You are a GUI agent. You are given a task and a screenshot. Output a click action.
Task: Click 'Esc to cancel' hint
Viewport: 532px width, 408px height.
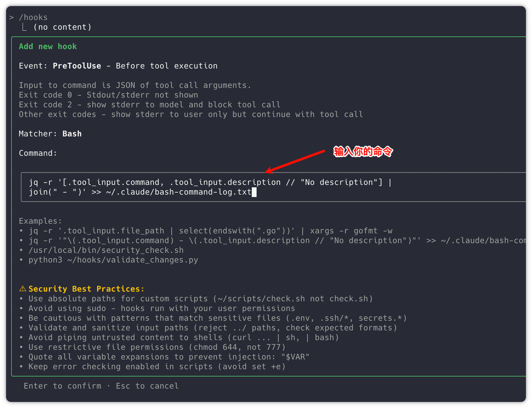147,386
